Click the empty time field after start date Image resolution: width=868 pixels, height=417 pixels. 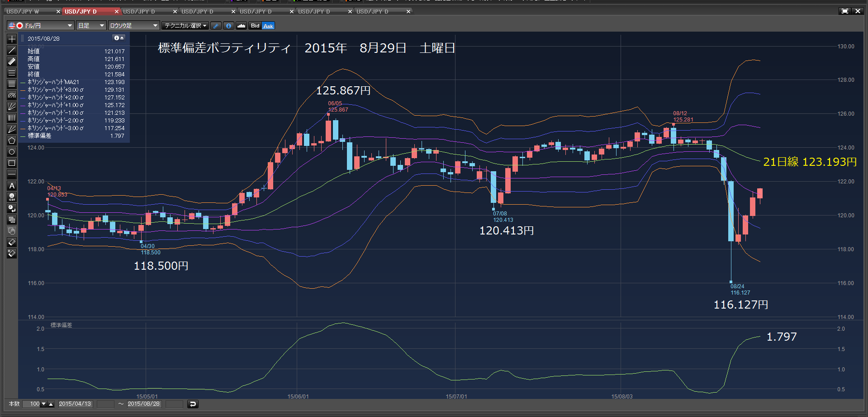[x=106, y=404]
